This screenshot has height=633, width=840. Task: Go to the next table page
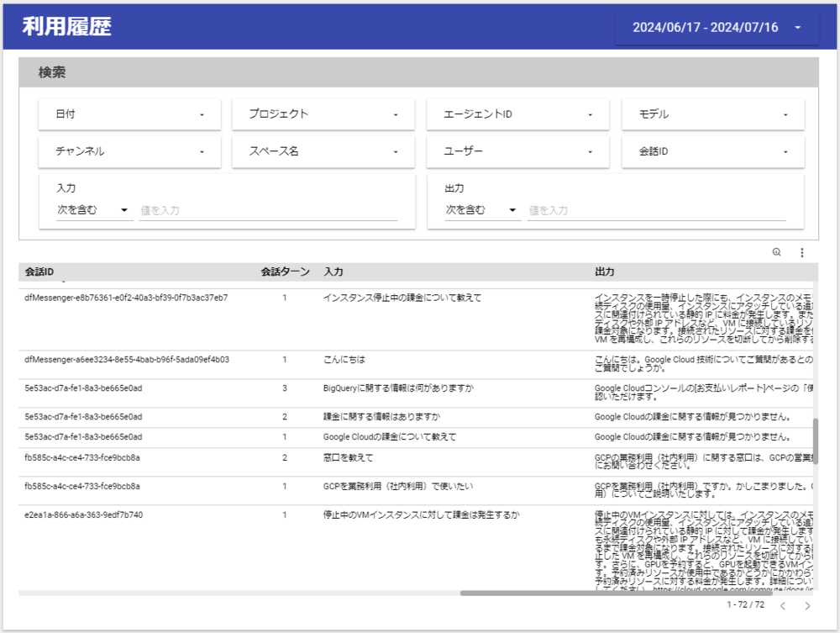tap(807, 605)
